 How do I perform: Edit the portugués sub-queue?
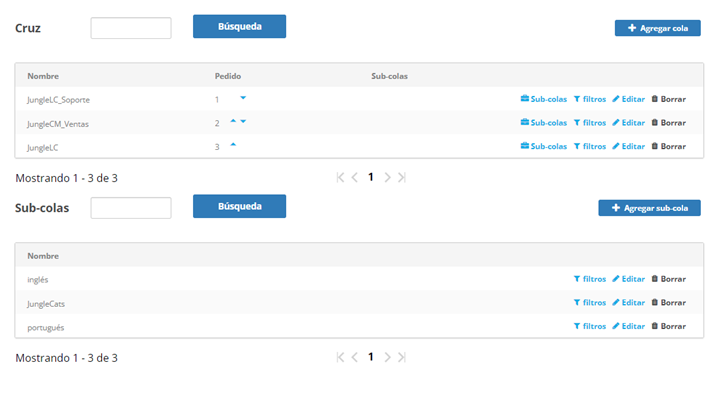pos(629,326)
